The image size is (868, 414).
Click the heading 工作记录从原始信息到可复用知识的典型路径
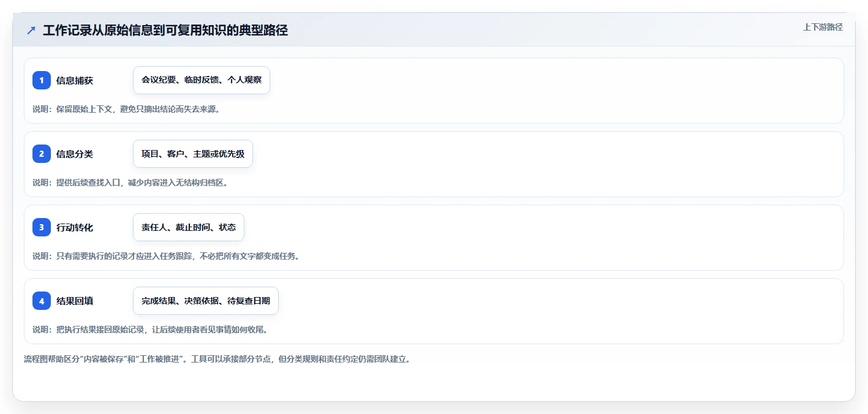(165, 30)
